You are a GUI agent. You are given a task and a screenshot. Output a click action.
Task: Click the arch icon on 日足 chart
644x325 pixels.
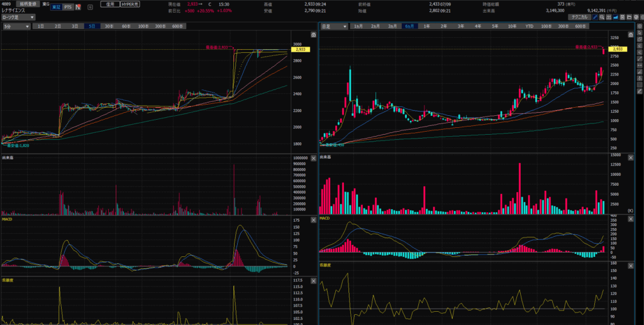631,35
